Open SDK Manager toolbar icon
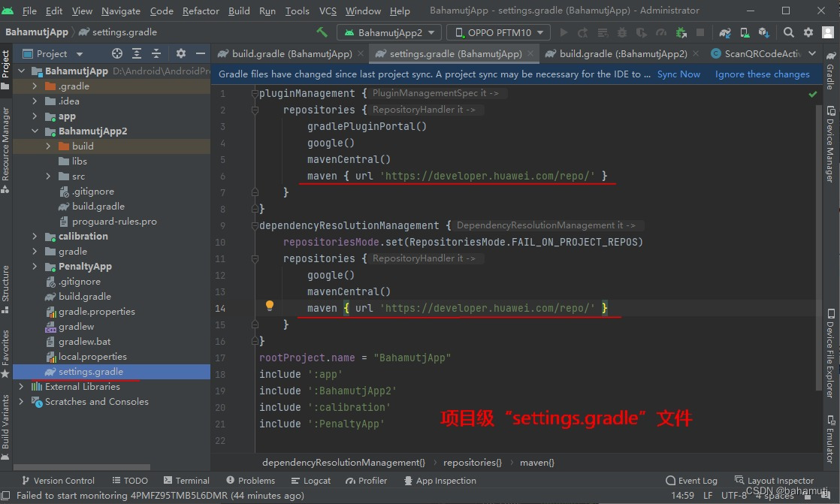Image resolution: width=840 pixels, height=504 pixels. pyautogui.click(x=764, y=32)
